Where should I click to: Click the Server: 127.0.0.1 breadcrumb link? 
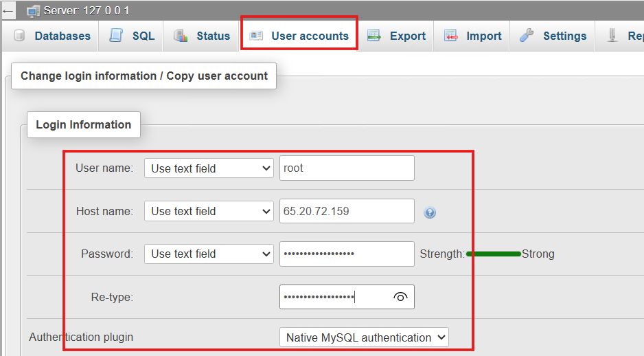[87, 11]
